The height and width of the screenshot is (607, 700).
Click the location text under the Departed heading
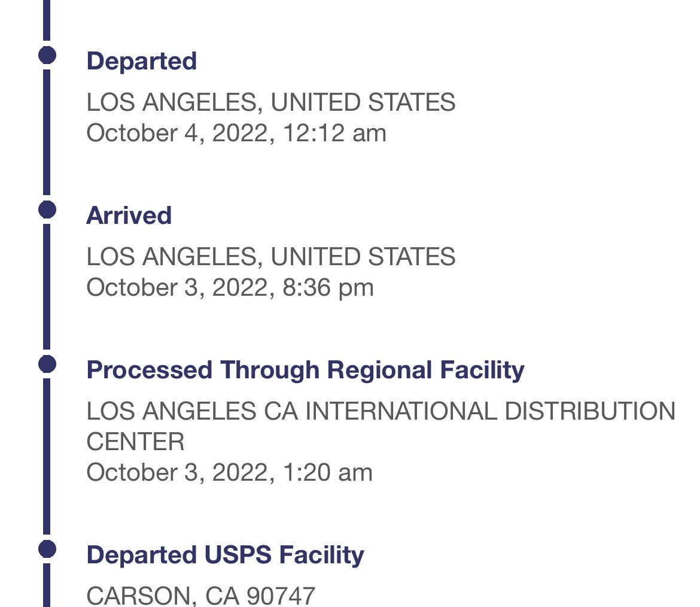(271, 102)
